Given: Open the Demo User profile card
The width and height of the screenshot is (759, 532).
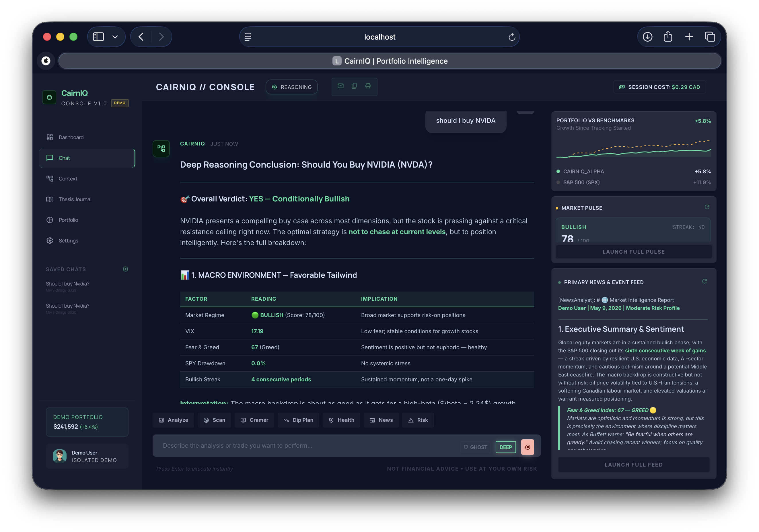Looking at the screenshot, I should tap(87, 456).
